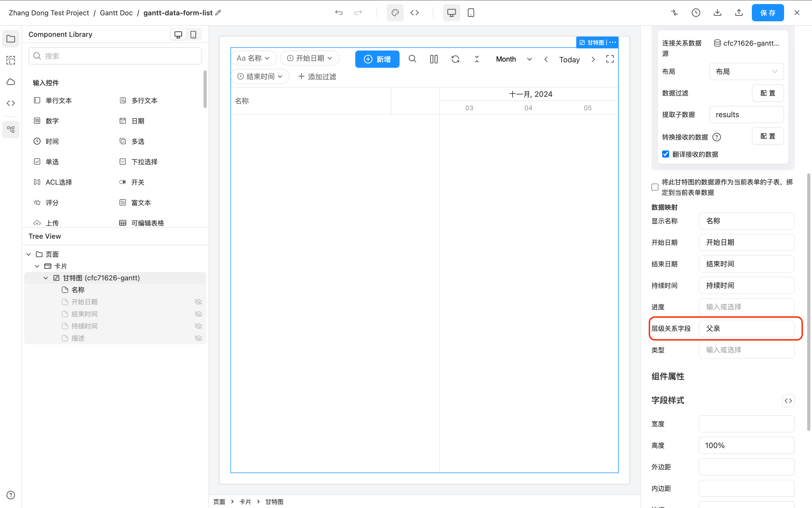
Task: Click the undo arrow in top toolbar
Action: pos(339,13)
